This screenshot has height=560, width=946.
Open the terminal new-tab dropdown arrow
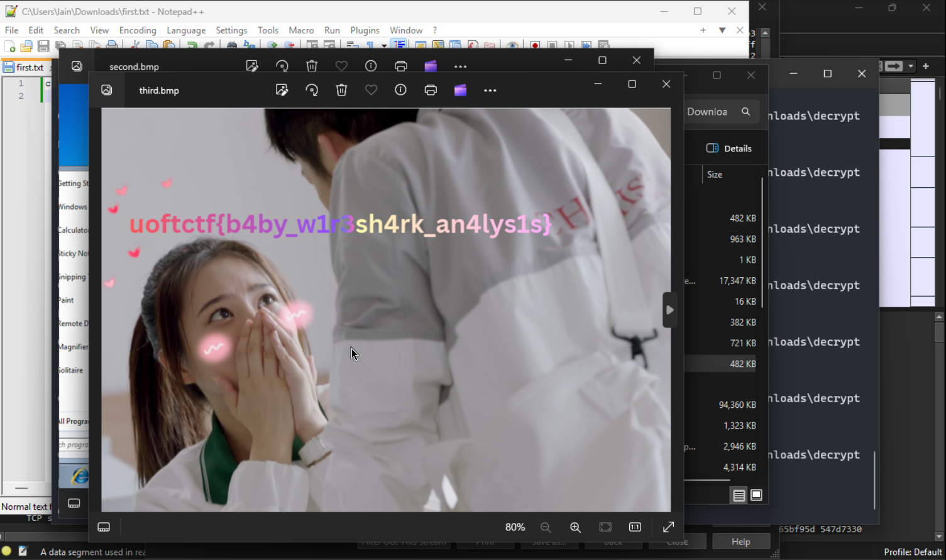pos(911,66)
